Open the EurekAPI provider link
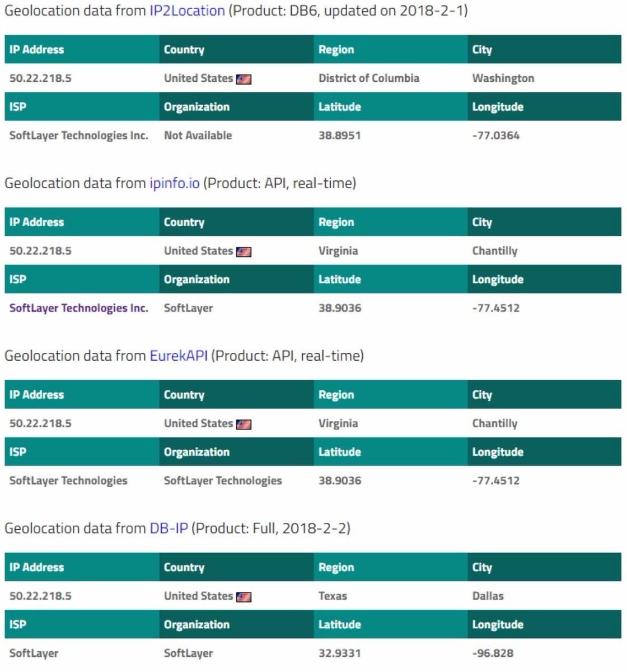 tap(179, 356)
